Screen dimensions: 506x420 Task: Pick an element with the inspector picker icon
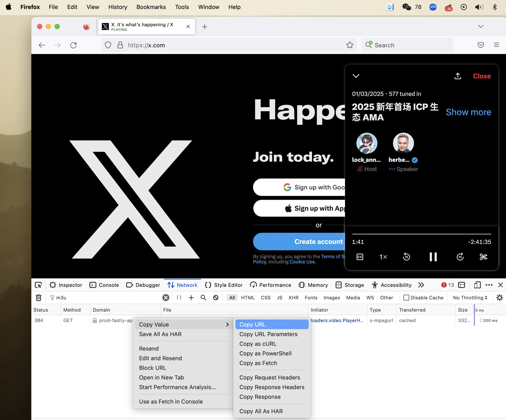[38, 285]
